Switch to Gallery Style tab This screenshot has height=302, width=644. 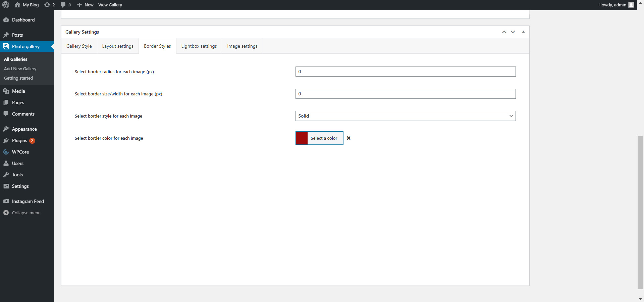click(79, 46)
